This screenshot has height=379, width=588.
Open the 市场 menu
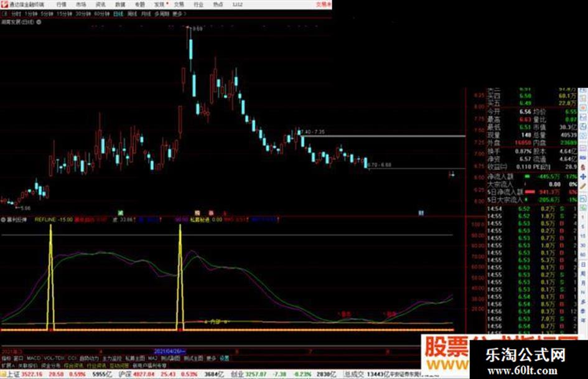point(81,4)
